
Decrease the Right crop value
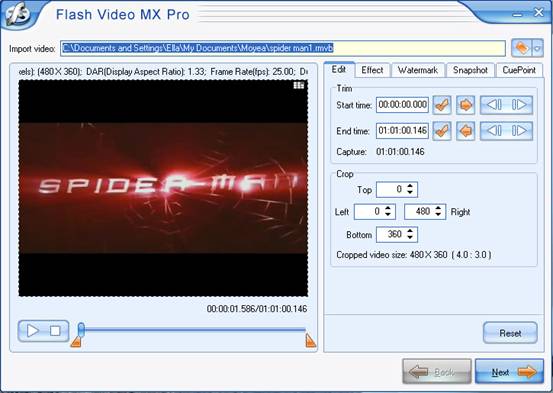click(438, 215)
